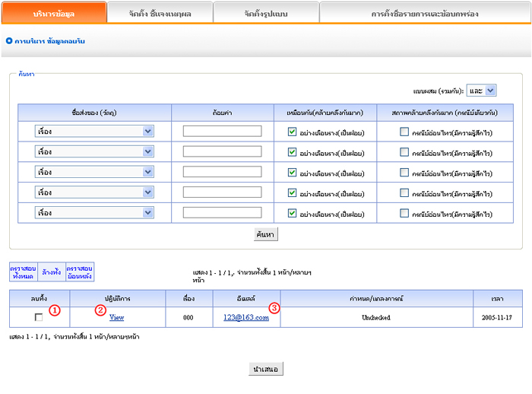The height and width of the screenshot is (394, 532).
Task: Expand the third row เรื่อง dropdown
Action: 94,172
